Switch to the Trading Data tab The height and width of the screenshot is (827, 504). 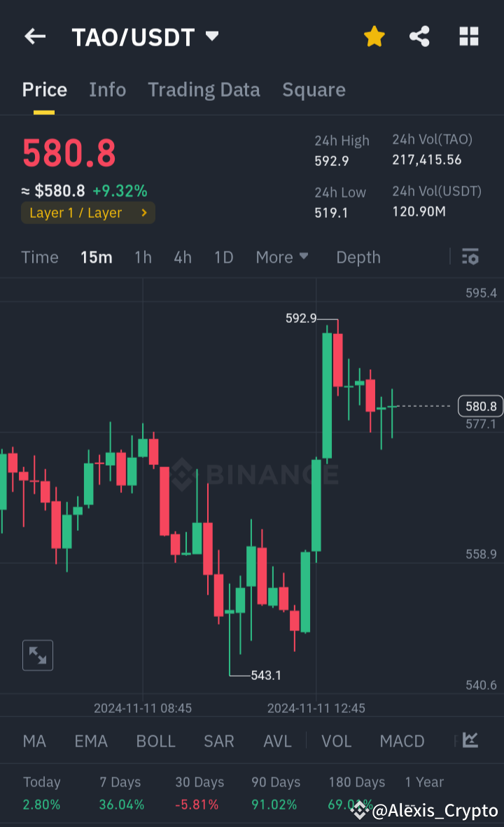(204, 90)
